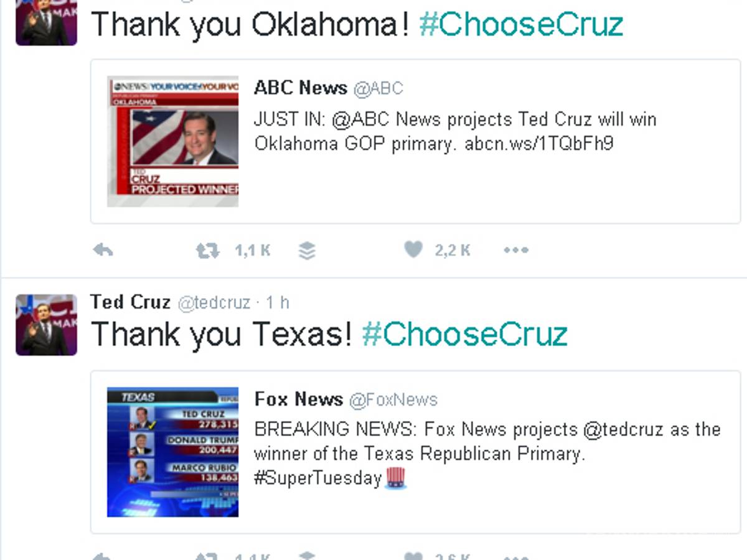Viewport: 747px width, 560px height.
Task: Open Ted Cruz avatar beside Texas tweet
Action: (46, 325)
